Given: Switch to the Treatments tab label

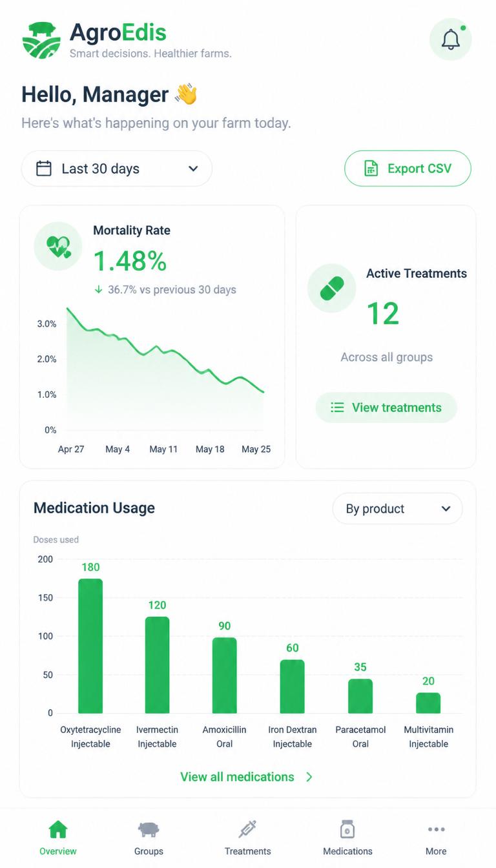Looking at the screenshot, I should [x=248, y=851].
